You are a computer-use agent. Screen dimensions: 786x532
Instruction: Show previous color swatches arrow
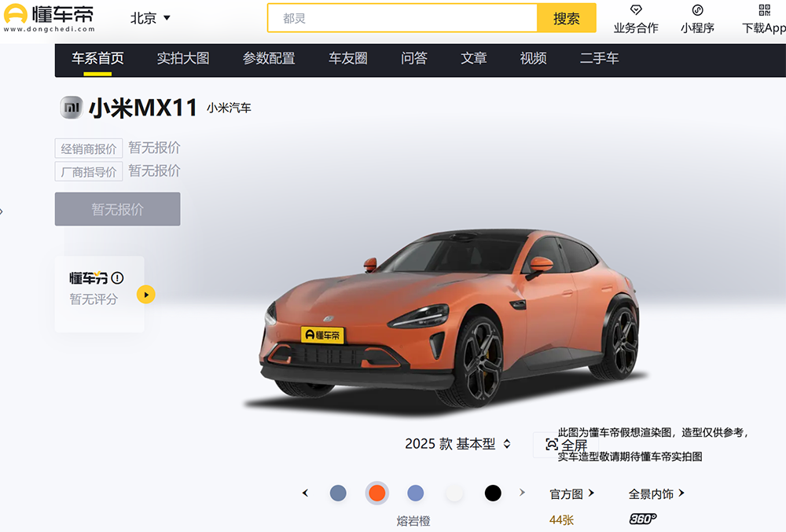pyautogui.click(x=305, y=493)
